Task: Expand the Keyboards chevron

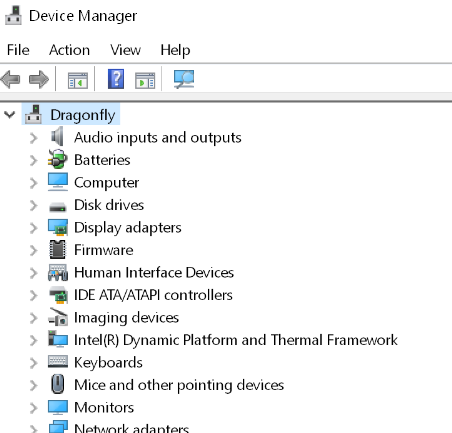Action: click(x=33, y=363)
